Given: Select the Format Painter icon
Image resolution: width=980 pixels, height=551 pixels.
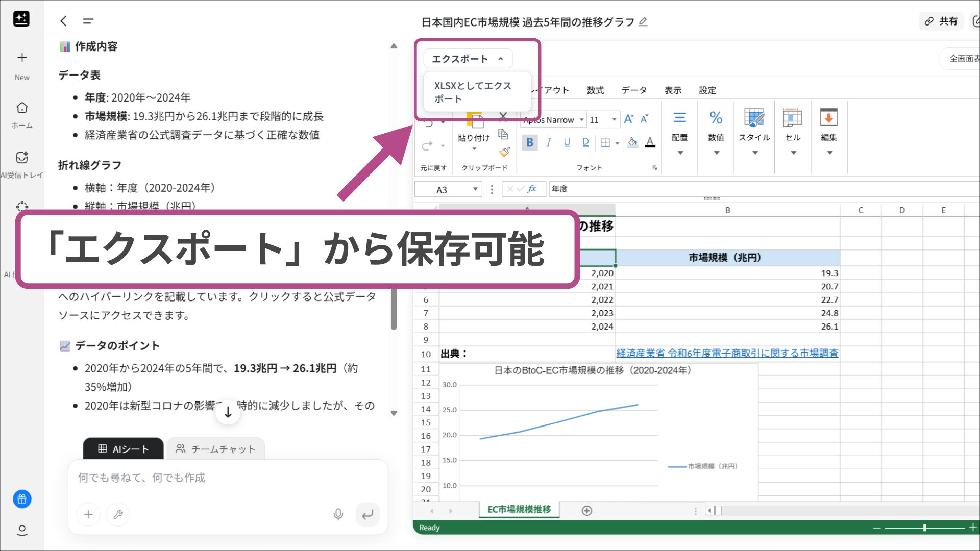Looking at the screenshot, I should tap(504, 152).
